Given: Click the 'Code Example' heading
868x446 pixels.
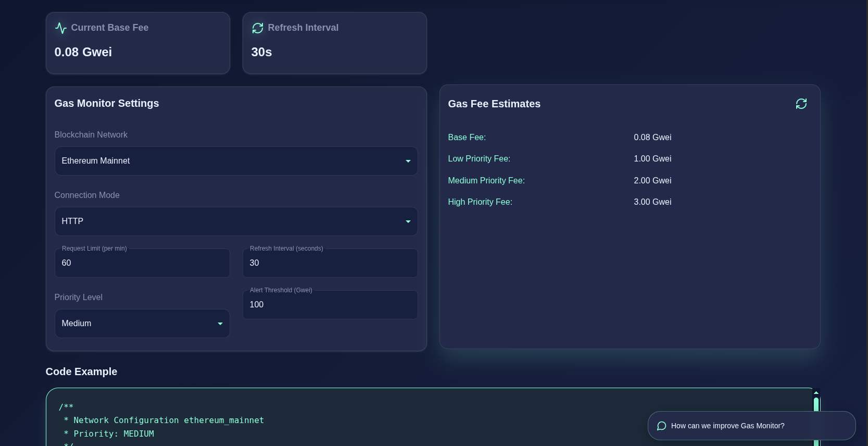Looking at the screenshot, I should coord(81,371).
